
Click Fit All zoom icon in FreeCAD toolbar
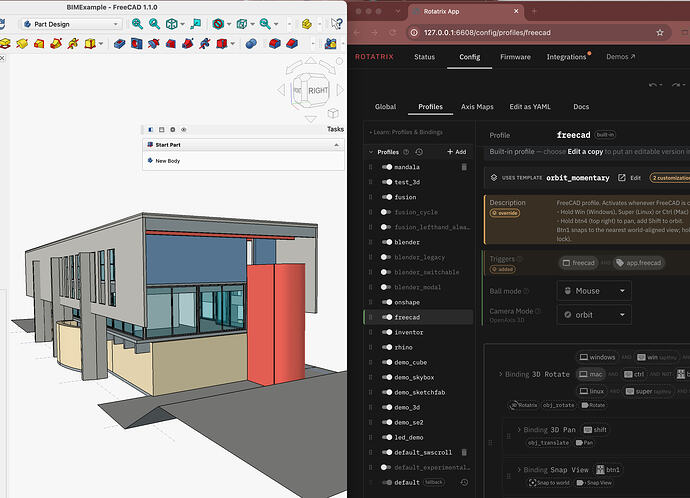(x=137, y=24)
